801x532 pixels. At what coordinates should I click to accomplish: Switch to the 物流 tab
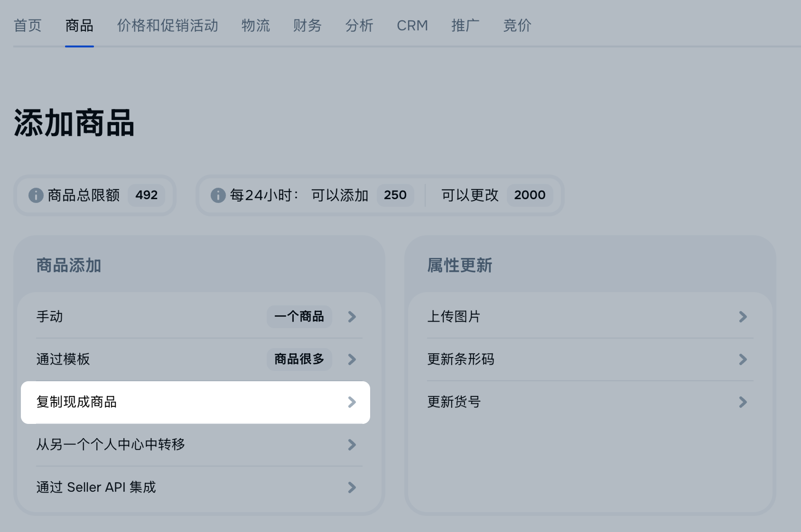tap(255, 26)
